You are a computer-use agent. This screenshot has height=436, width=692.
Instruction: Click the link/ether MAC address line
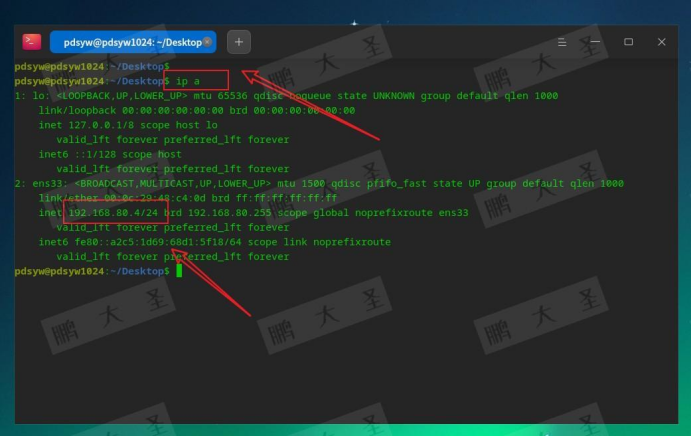pos(188,198)
